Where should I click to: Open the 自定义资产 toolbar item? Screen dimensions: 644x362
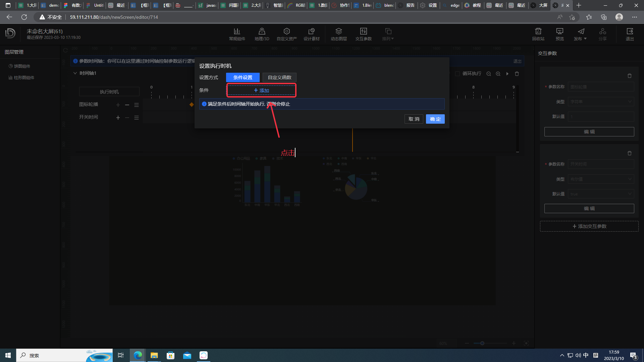point(286,34)
